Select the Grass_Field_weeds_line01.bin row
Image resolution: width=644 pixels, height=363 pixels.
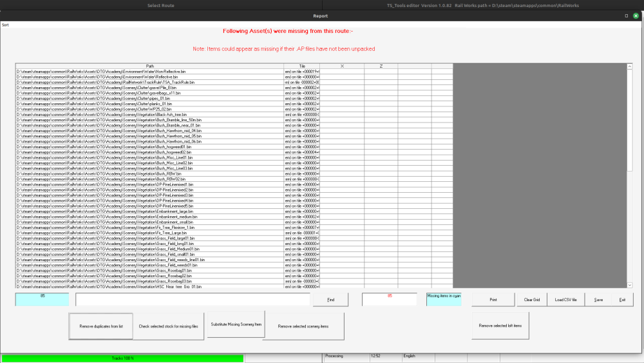[x=234, y=260]
